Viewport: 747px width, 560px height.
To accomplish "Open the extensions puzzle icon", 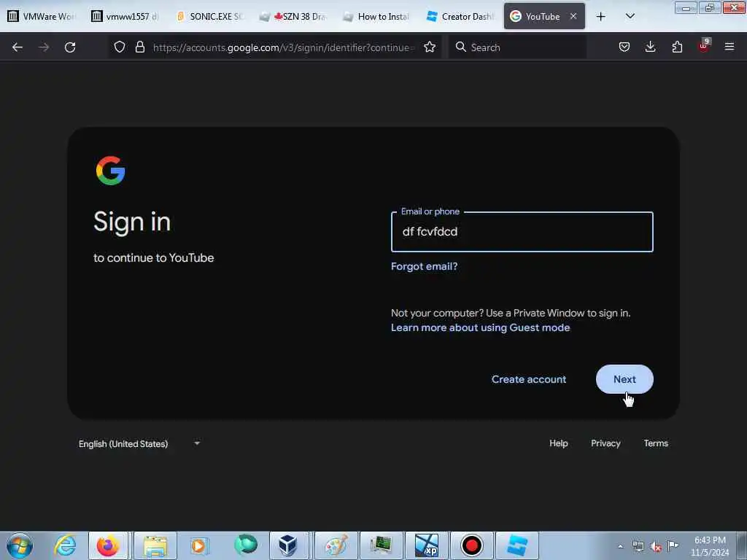I will (x=677, y=47).
